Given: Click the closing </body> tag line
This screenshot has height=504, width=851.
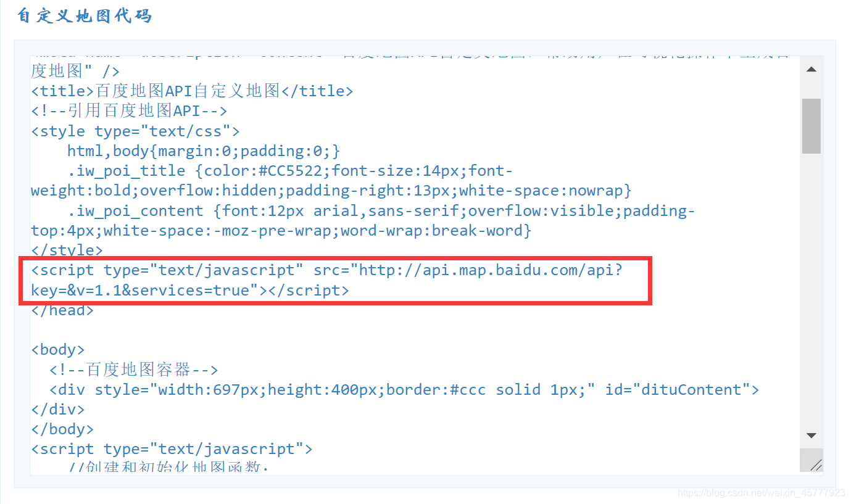Looking at the screenshot, I should point(62,429).
